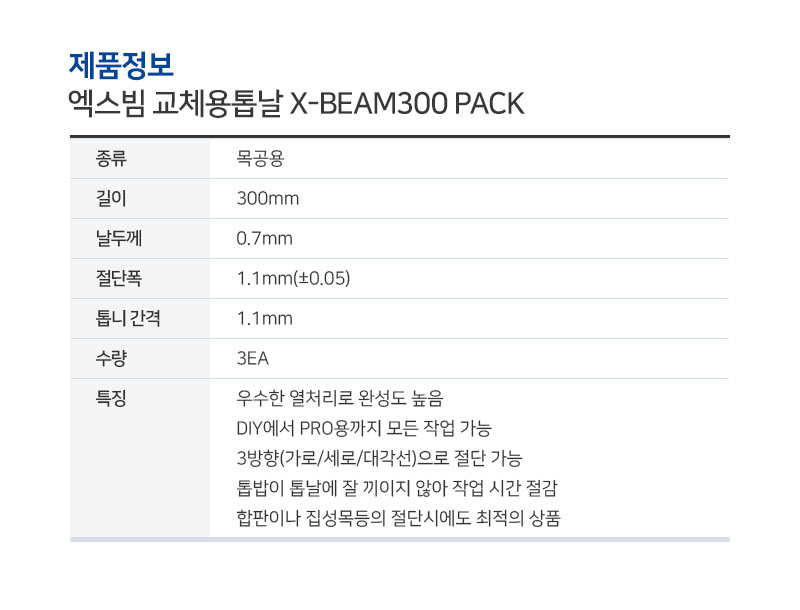The image size is (800, 610).
Task: Click the 제품정보 heading
Action: pyautogui.click(x=121, y=66)
